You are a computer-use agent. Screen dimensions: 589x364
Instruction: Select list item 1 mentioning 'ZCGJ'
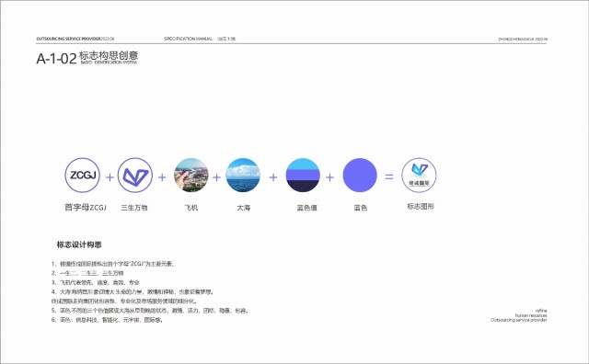[112, 264]
